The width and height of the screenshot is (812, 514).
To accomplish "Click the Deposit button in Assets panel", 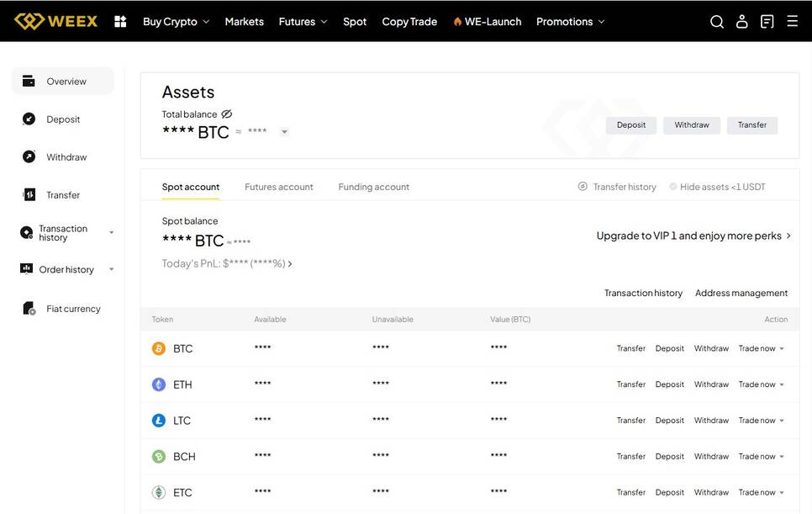I will coord(631,125).
